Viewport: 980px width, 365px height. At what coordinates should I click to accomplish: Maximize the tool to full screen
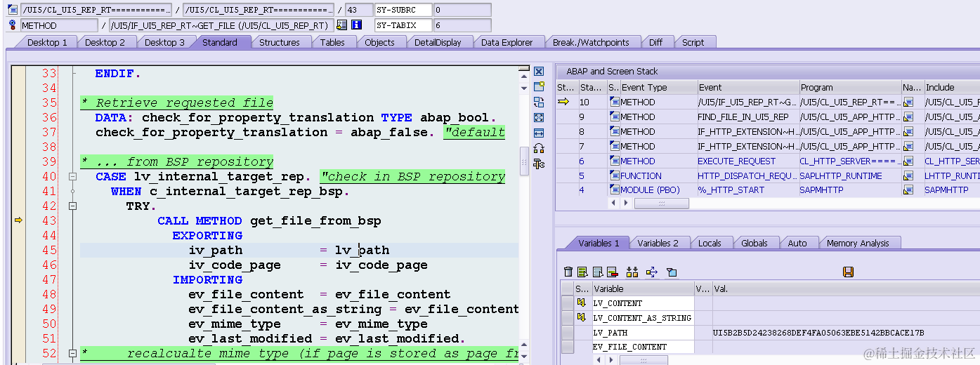(539, 117)
